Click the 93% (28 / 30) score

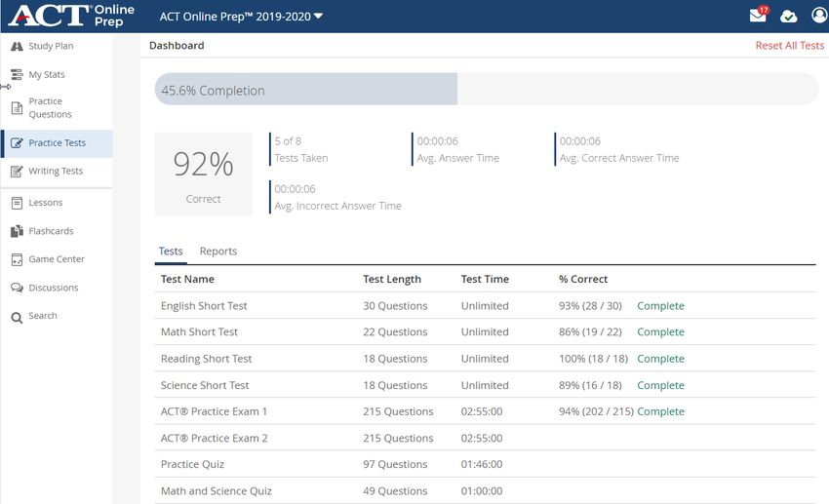pos(590,306)
